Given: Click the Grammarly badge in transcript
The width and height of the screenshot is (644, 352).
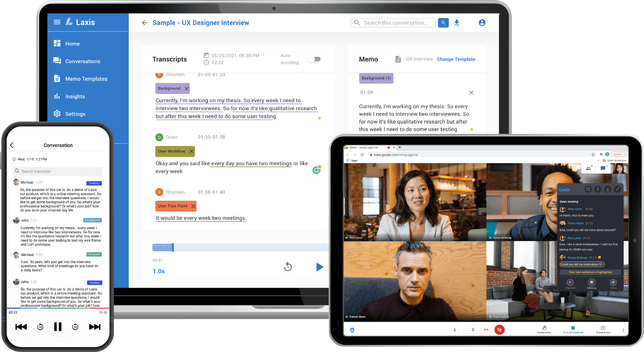Looking at the screenshot, I should (x=316, y=170).
